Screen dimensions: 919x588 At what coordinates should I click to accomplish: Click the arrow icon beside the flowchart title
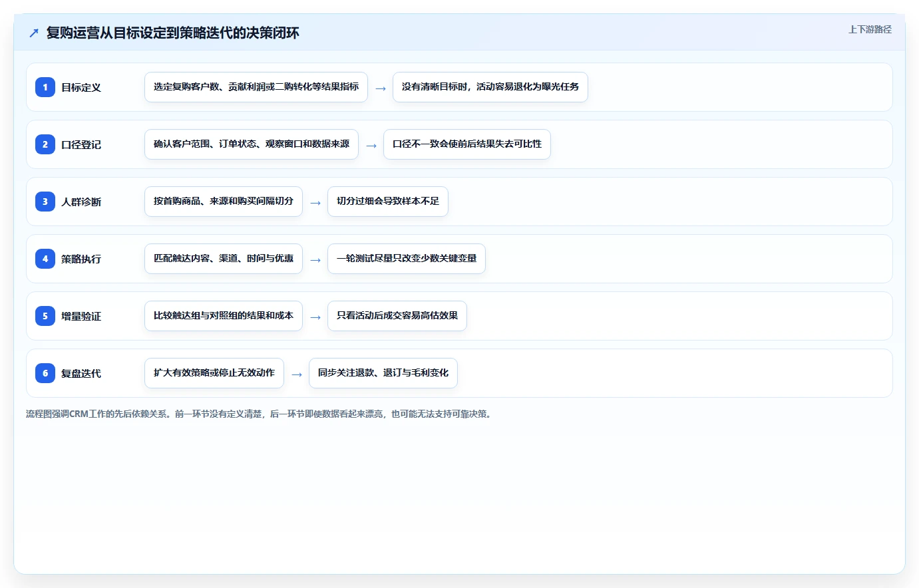pyautogui.click(x=34, y=33)
